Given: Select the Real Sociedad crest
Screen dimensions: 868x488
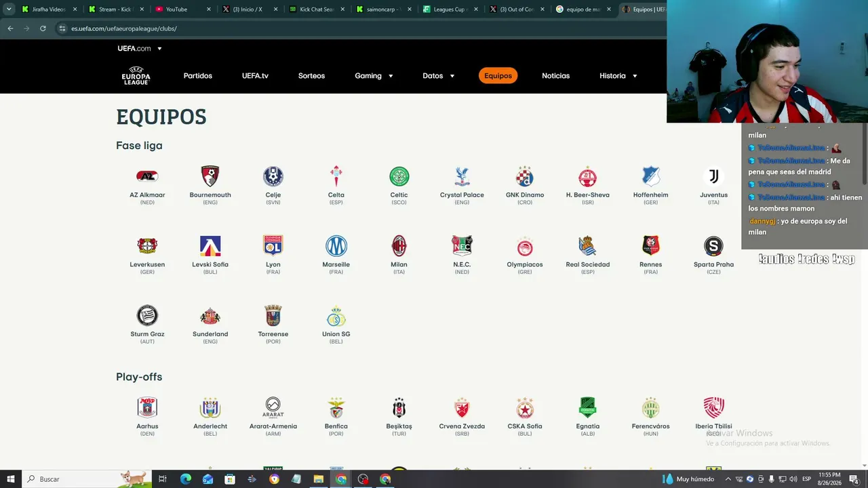Looking at the screenshot, I should (588, 246).
